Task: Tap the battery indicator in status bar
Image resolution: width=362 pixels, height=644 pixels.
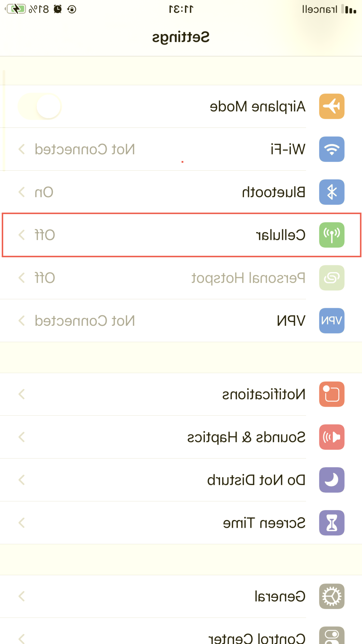Action: tap(16, 9)
